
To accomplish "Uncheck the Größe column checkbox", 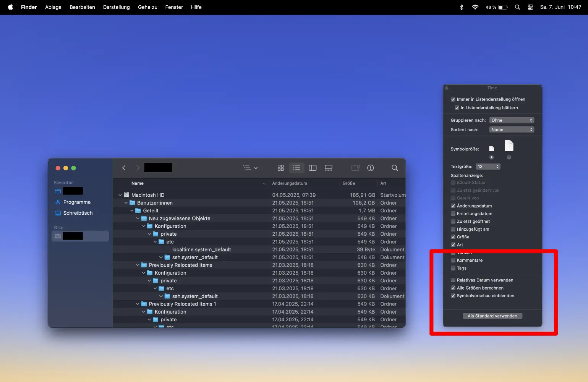I will click(x=453, y=237).
